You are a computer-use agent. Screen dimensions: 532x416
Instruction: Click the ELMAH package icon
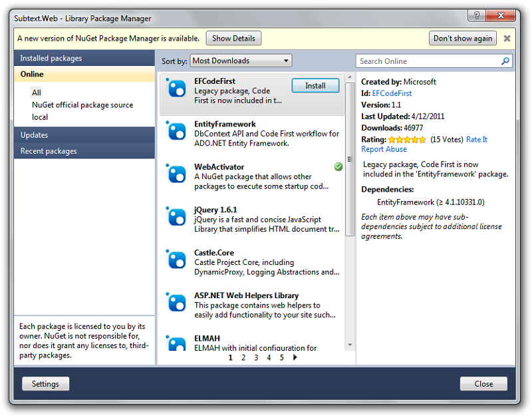[176, 343]
